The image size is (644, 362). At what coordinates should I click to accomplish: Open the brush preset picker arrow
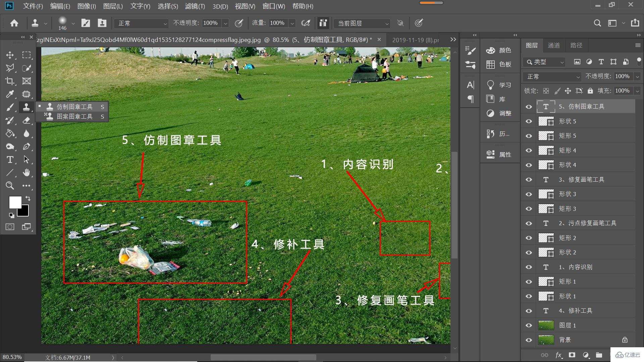tap(73, 23)
